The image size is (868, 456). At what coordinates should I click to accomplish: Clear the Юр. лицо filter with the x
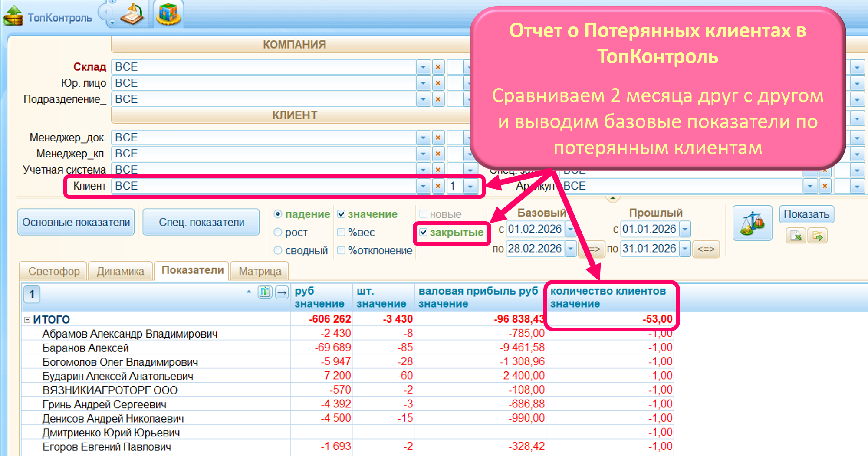(x=438, y=83)
